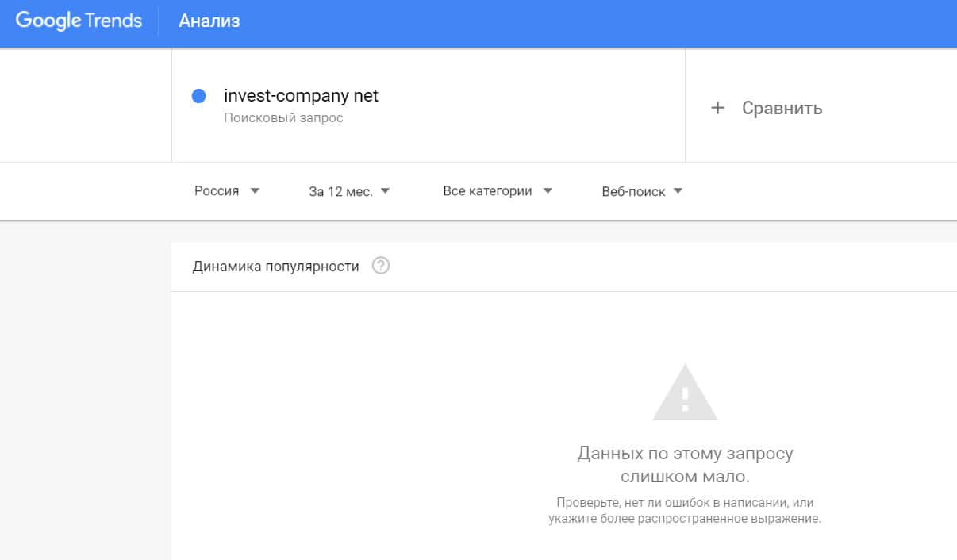Edit the invest-company net search term

click(x=302, y=96)
